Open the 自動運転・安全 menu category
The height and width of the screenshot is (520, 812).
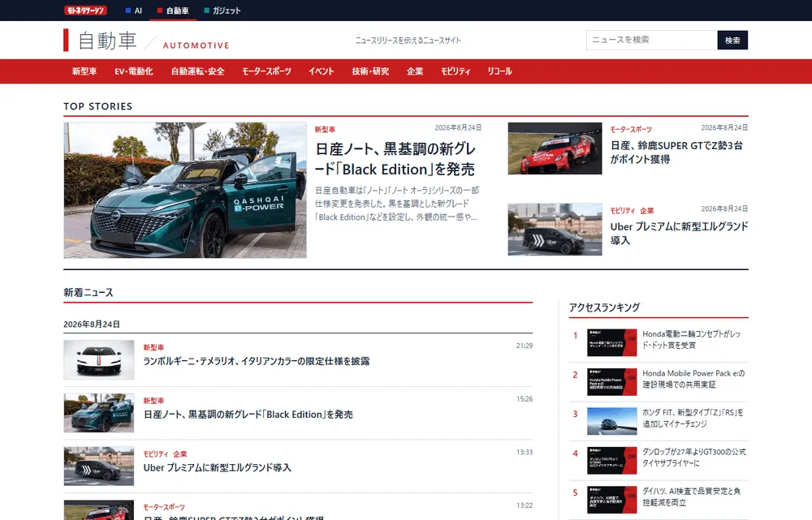coord(198,71)
